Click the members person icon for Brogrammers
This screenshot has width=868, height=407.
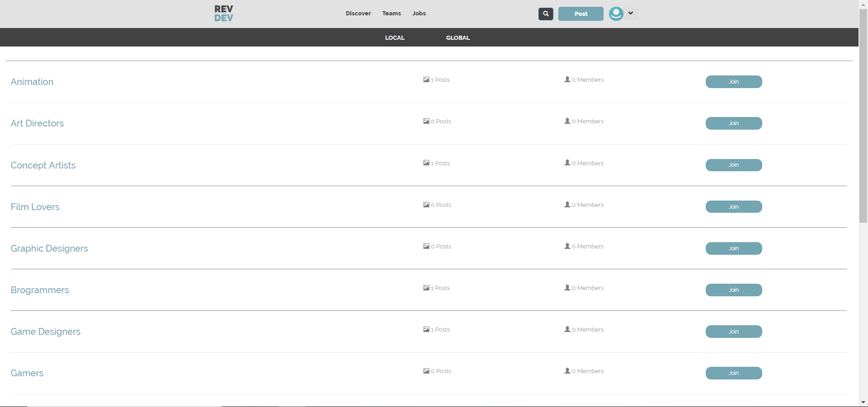point(567,287)
